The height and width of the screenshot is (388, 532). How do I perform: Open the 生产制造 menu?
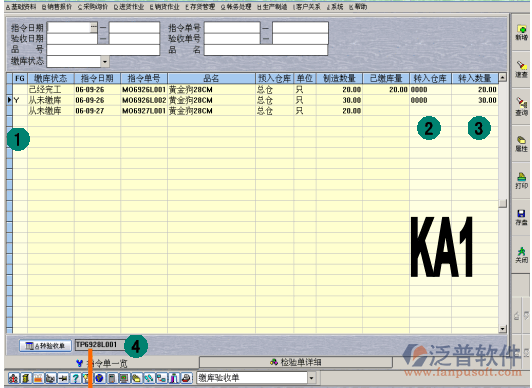[272, 7]
